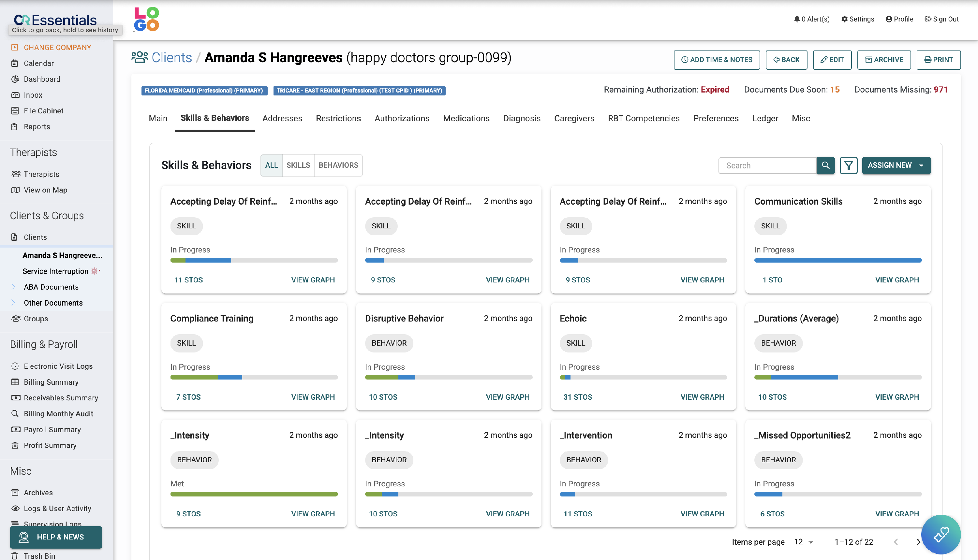The image size is (978, 560).
Task: Open the Medications tab
Action: pos(466,119)
